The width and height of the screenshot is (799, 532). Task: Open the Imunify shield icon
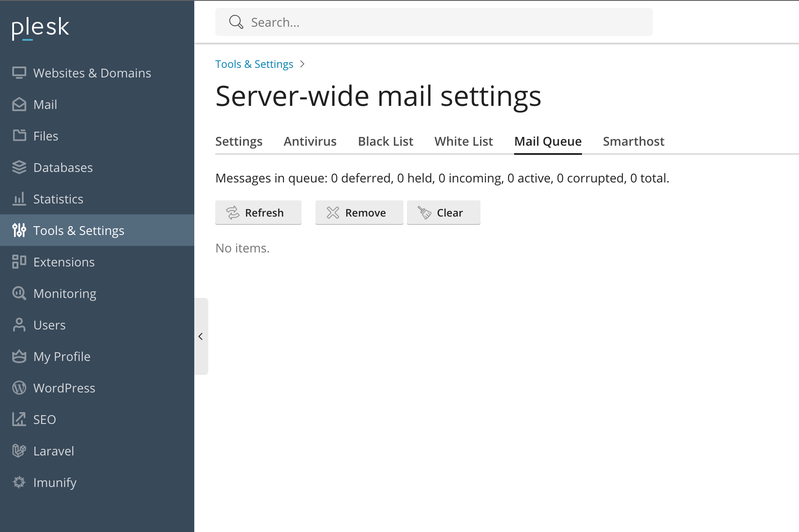pos(19,482)
